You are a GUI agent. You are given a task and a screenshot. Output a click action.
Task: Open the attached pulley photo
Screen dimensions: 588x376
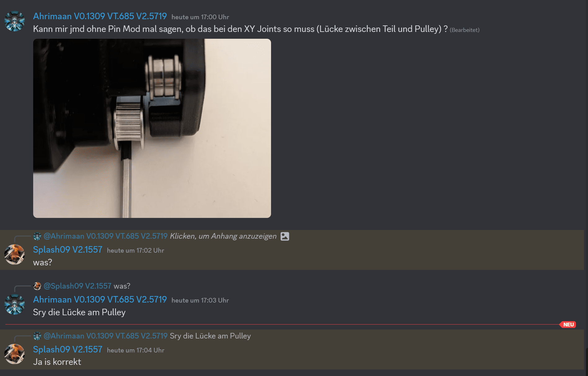152,128
